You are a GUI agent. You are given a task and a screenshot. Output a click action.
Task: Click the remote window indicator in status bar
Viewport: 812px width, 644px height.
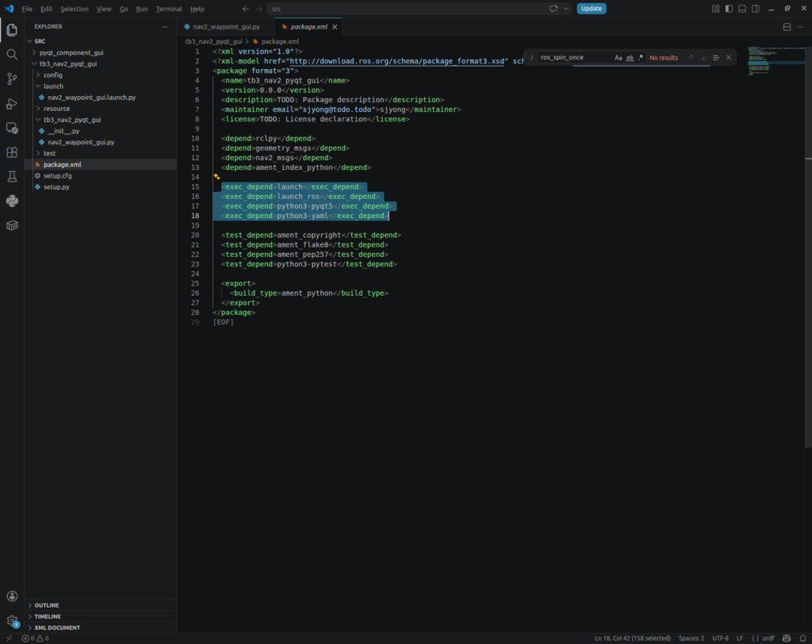coord(9,638)
